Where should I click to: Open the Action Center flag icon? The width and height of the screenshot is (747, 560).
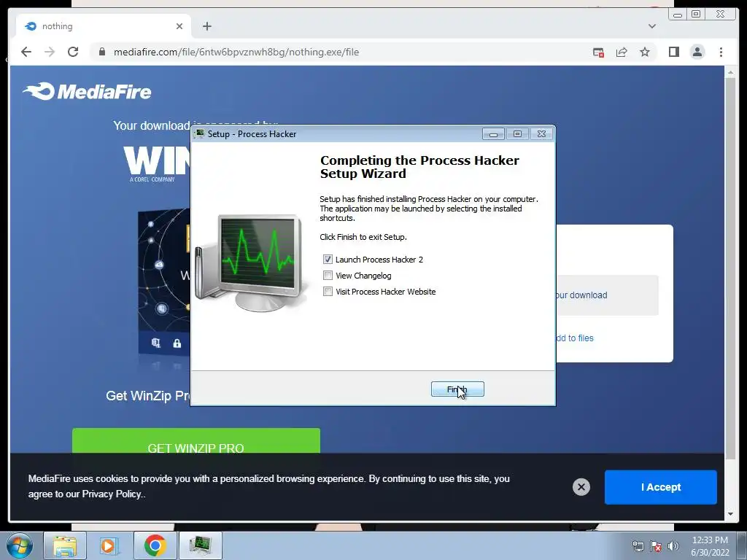(656, 546)
